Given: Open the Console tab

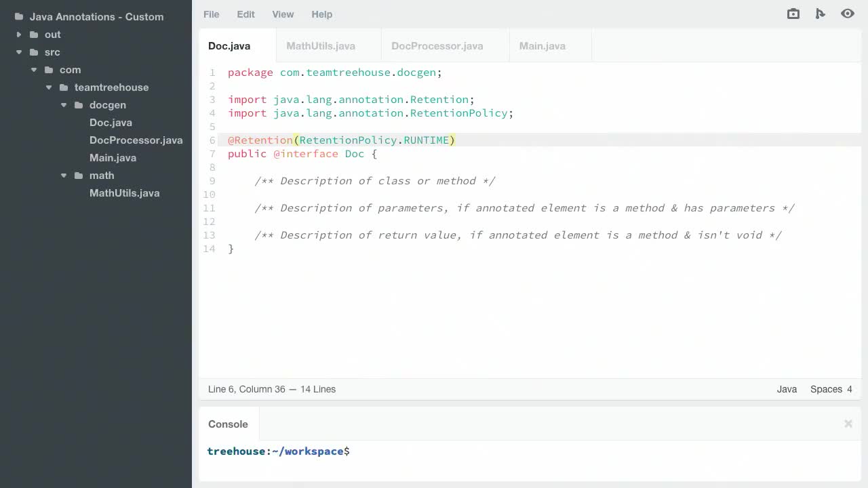Looking at the screenshot, I should click(x=229, y=424).
